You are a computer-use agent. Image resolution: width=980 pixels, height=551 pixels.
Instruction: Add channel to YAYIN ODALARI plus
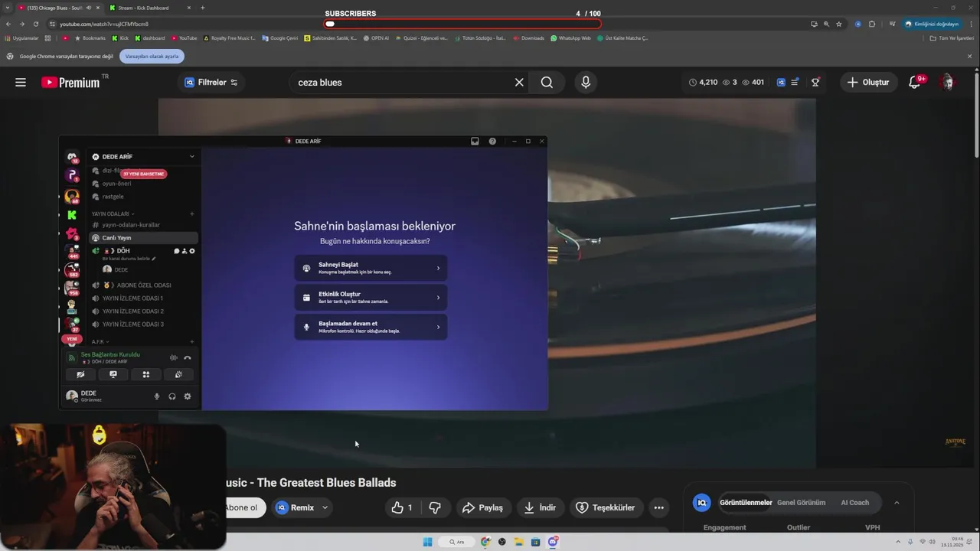[x=192, y=214]
